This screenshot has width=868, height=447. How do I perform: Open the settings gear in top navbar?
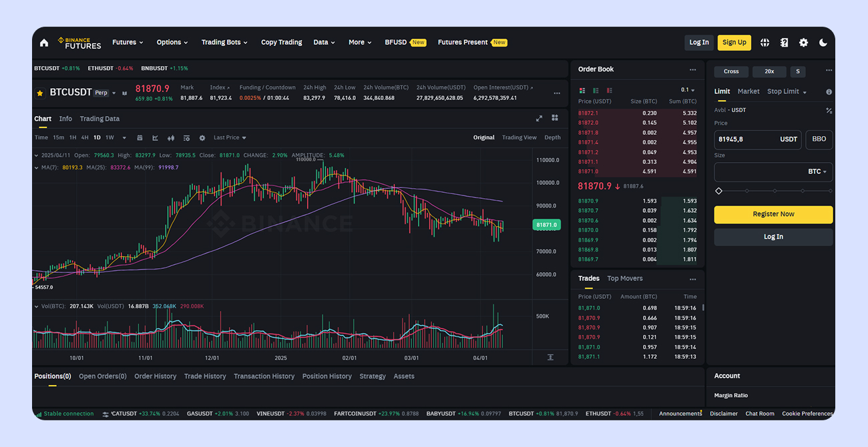803,43
